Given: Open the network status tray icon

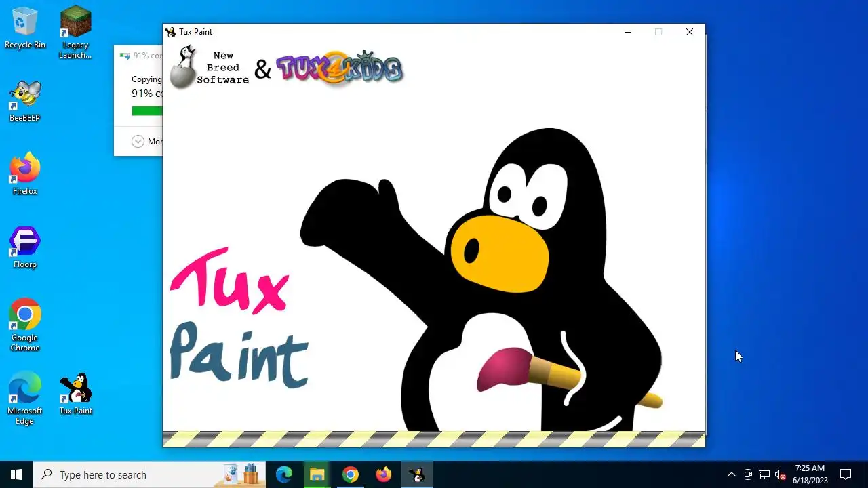Looking at the screenshot, I should [x=764, y=474].
